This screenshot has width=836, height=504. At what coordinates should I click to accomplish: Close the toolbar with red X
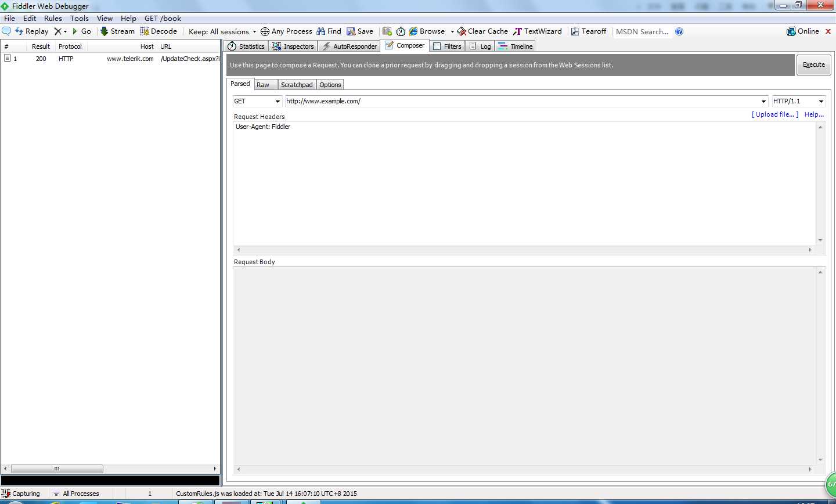[x=828, y=31]
